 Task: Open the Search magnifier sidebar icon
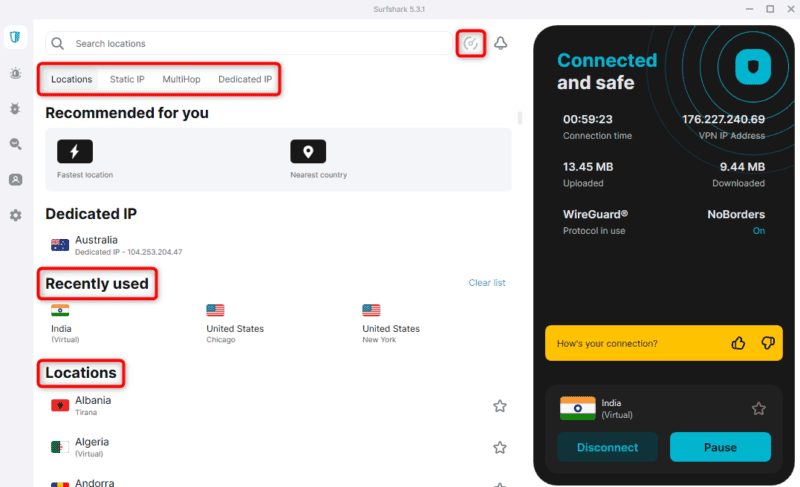click(x=15, y=144)
